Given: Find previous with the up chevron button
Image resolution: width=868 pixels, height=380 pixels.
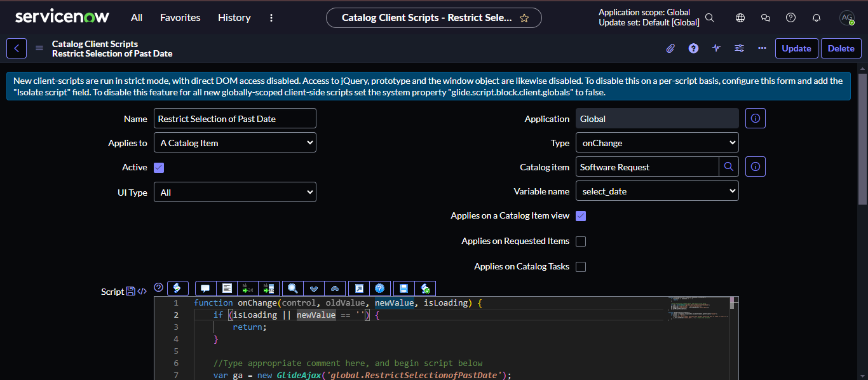Looking at the screenshot, I should point(335,288).
